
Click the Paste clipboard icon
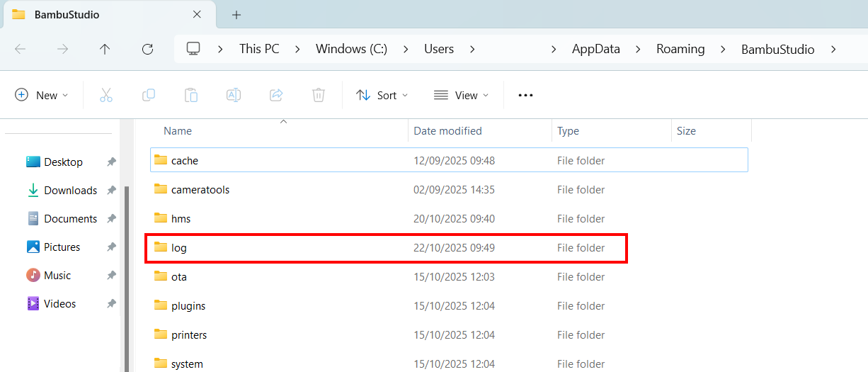coord(191,95)
